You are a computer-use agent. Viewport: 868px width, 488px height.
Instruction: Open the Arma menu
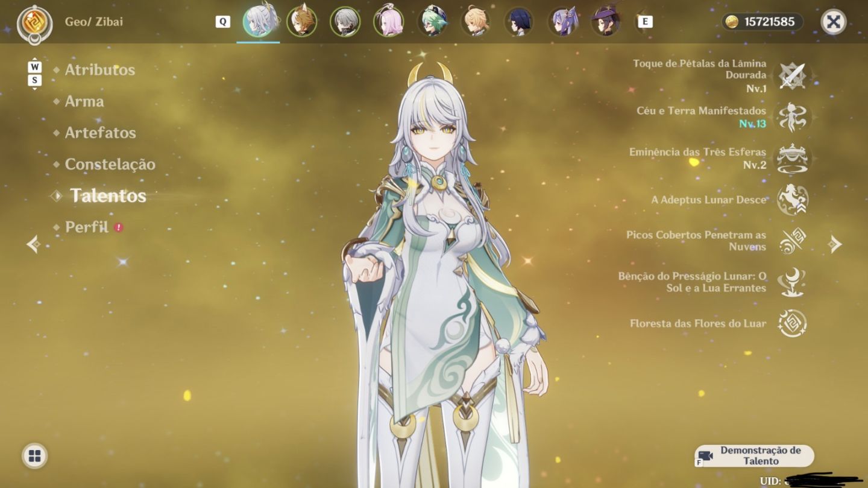click(84, 101)
